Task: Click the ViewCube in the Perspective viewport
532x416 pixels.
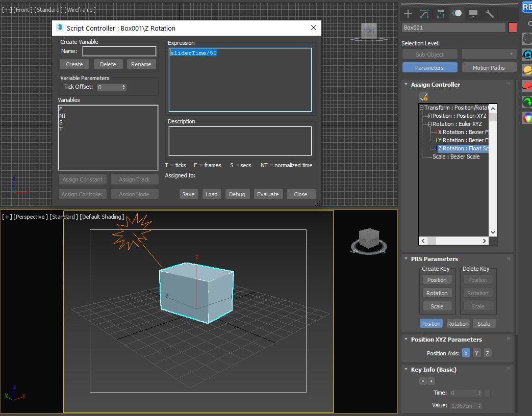Action: tap(368, 239)
